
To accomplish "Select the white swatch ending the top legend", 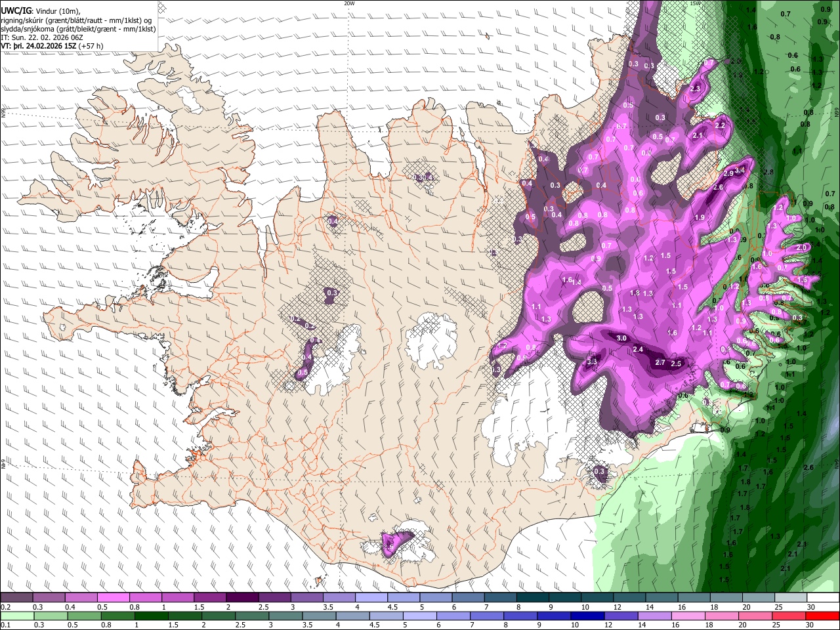I will point(823,598).
